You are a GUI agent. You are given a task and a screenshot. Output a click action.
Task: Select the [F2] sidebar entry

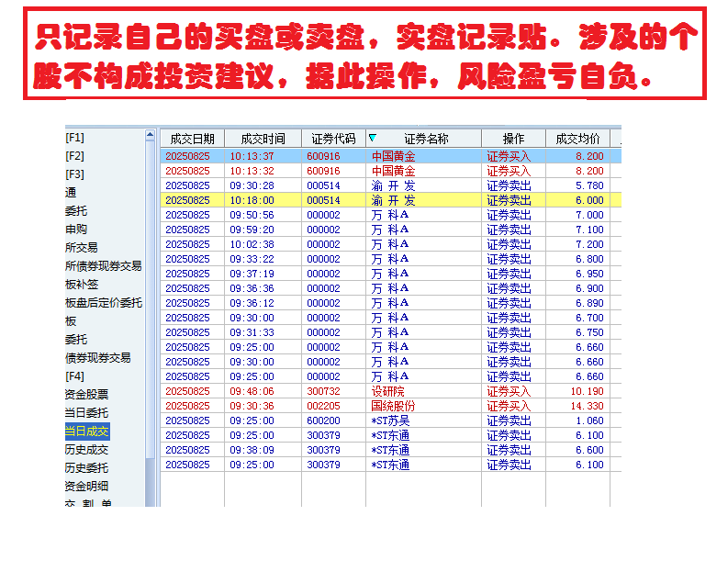tap(74, 156)
